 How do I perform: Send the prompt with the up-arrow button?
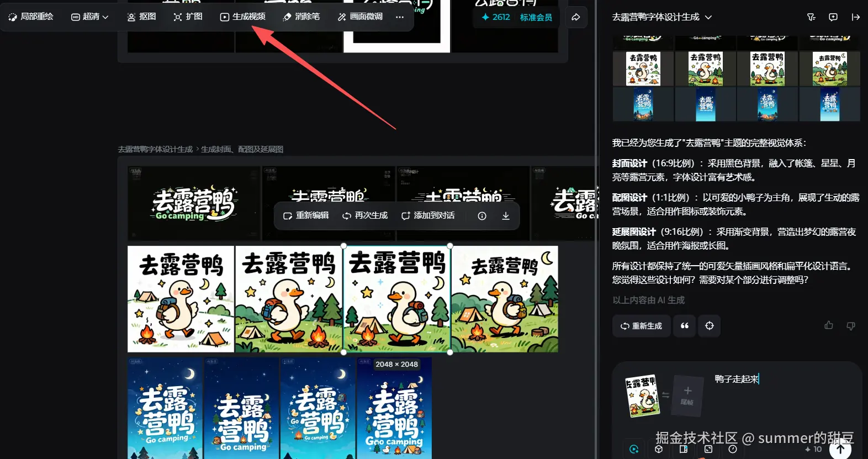coord(840,449)
